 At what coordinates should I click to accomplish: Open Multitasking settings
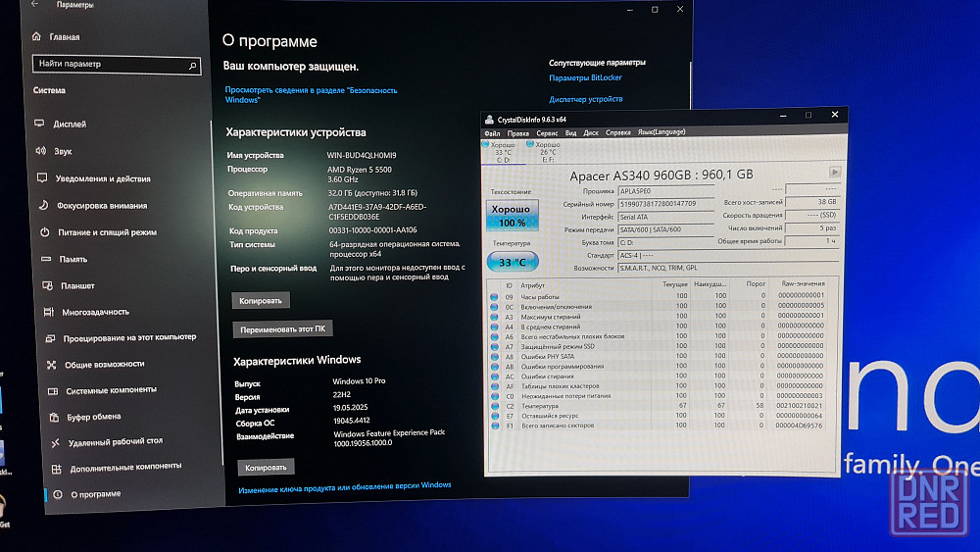point(86,312)
